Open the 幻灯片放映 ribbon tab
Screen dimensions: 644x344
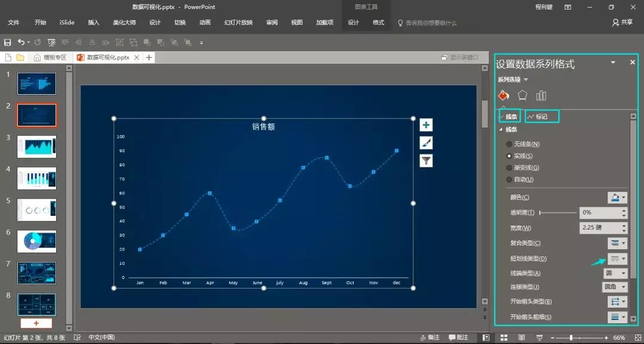pos(238,23)
